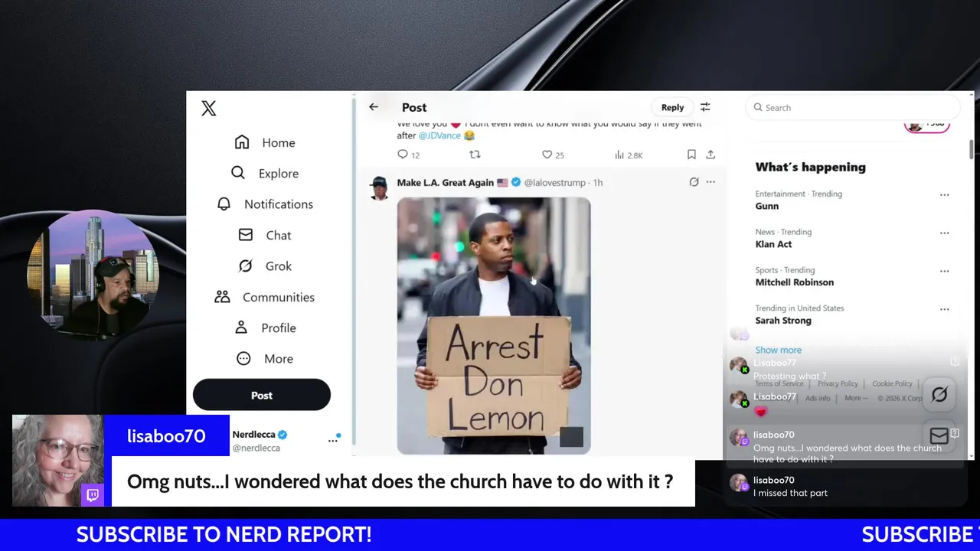The image size is (980, 551).
Task: Click Grok icon on lalovestrump post
Action: coord(694,182)
